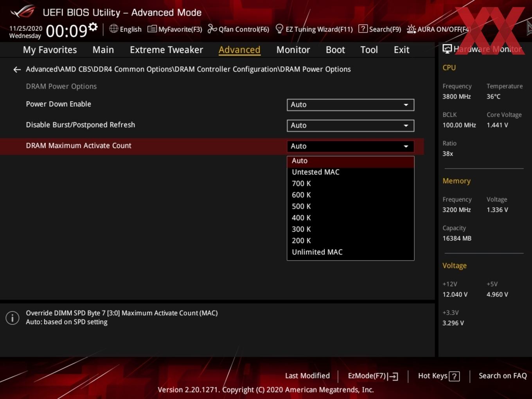The width and height of the screenshot is (532, 399).
Task: Select 600 K option
Action: pos(350,195)
